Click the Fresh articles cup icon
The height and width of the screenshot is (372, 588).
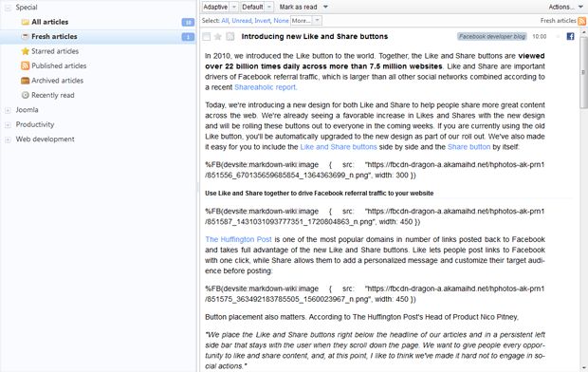pos(25,36)
